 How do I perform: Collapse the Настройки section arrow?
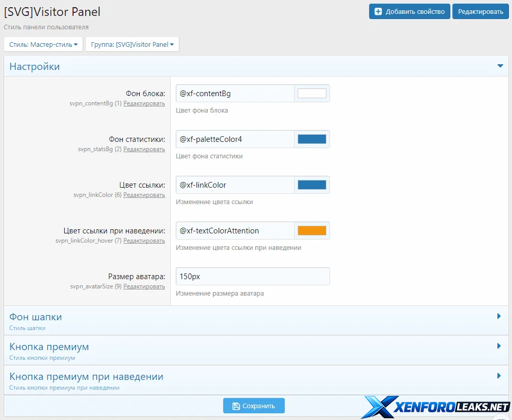(500, 66)
